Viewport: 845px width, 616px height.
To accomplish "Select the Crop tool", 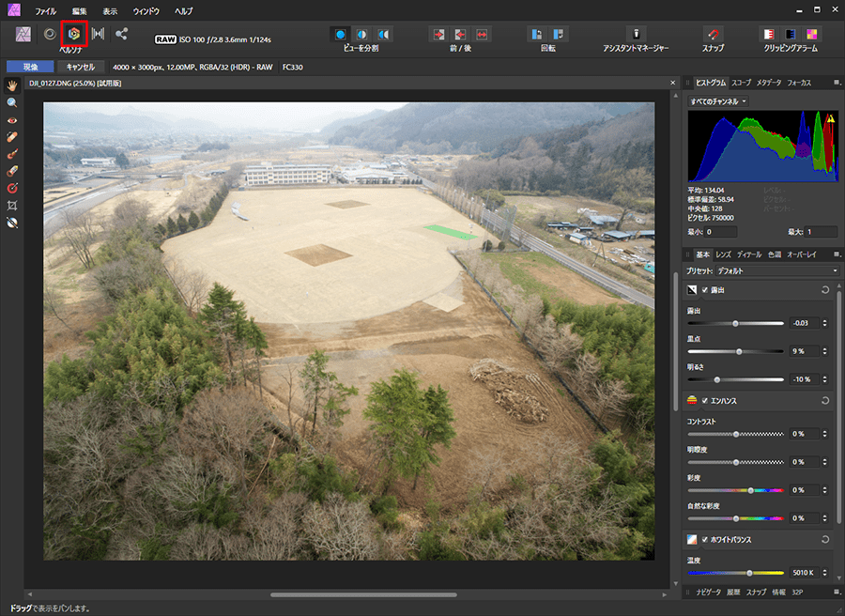I will 12,205.
